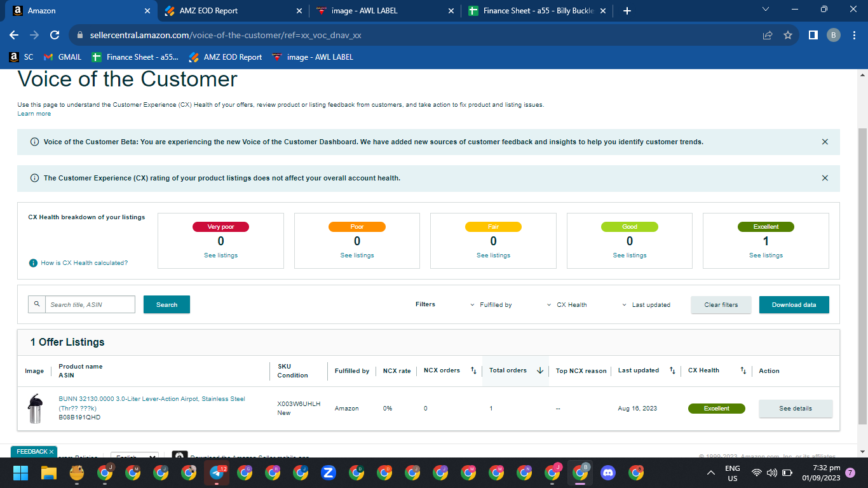Click the Download data button
Viewport: 868px width, 488px height.
(794, 304)
